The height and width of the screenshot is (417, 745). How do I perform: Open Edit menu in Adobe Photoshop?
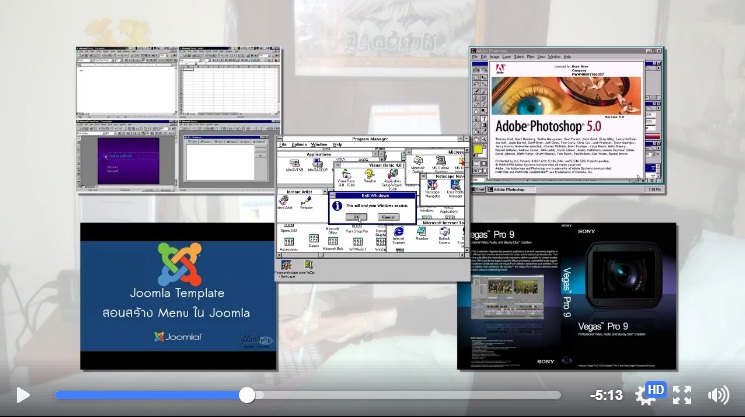pyautogui.click(x=483, y=57)
